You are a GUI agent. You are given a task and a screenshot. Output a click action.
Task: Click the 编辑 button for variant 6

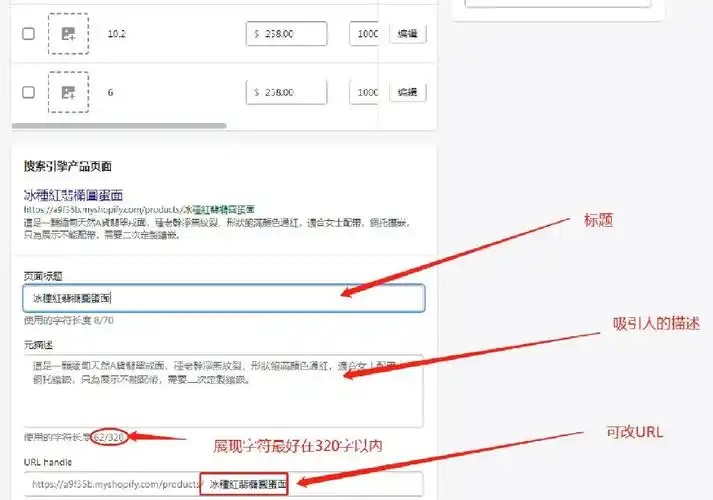point(408,92)
